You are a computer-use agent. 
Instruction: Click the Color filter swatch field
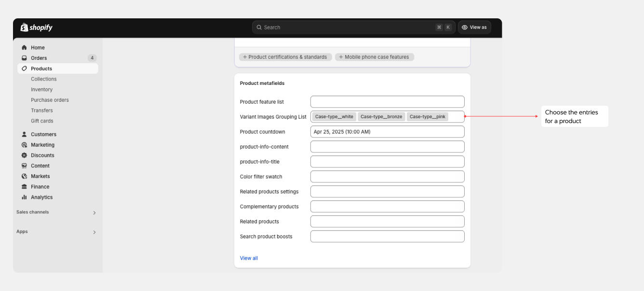387,177
